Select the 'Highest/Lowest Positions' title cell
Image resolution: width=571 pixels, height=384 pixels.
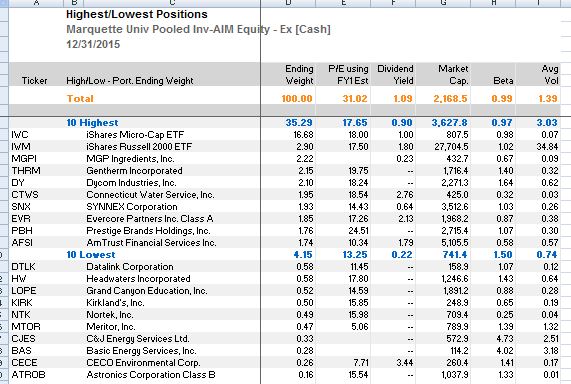tap(137, 15)
